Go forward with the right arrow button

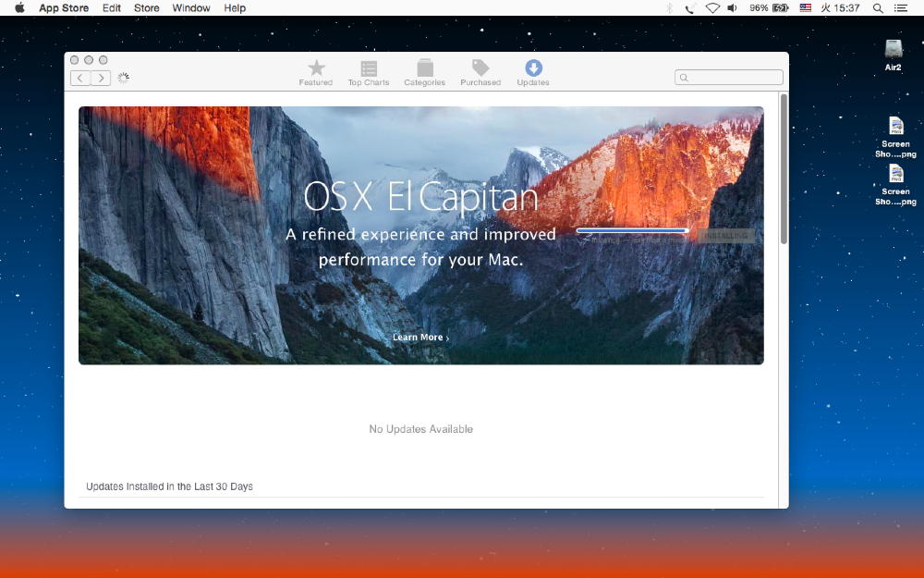tap(101, 78)
